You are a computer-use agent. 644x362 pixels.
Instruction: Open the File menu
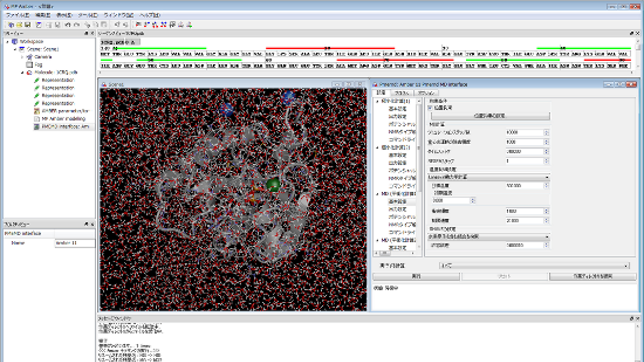tap(17, 15)
